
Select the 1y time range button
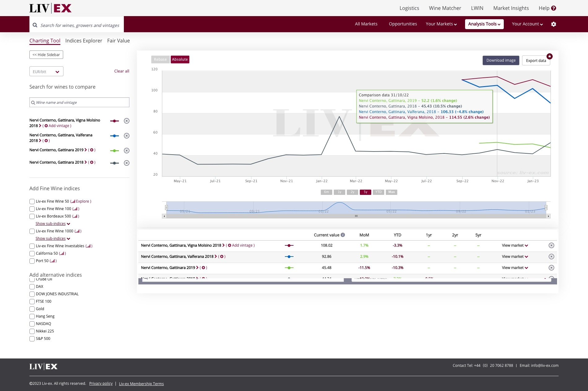[339, 192]
